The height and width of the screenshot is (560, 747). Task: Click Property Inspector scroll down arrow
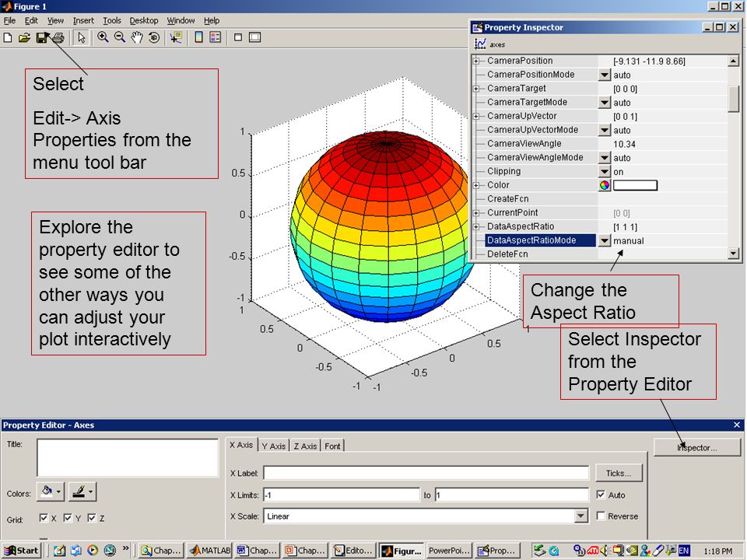pyautogui.click(x=734, y=254)
